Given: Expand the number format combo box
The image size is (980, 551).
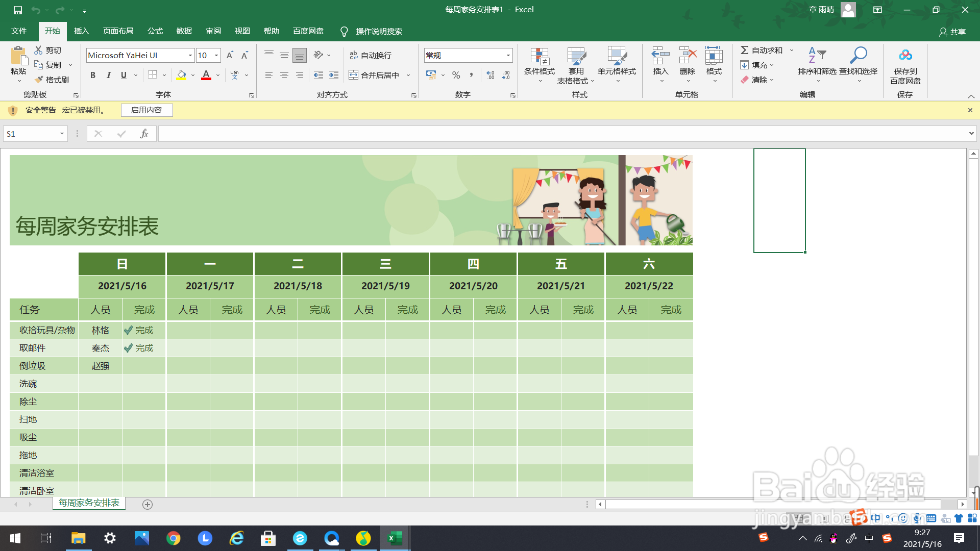Looking at the screenshot, I should pyautogui.click(x=508, y=55).
